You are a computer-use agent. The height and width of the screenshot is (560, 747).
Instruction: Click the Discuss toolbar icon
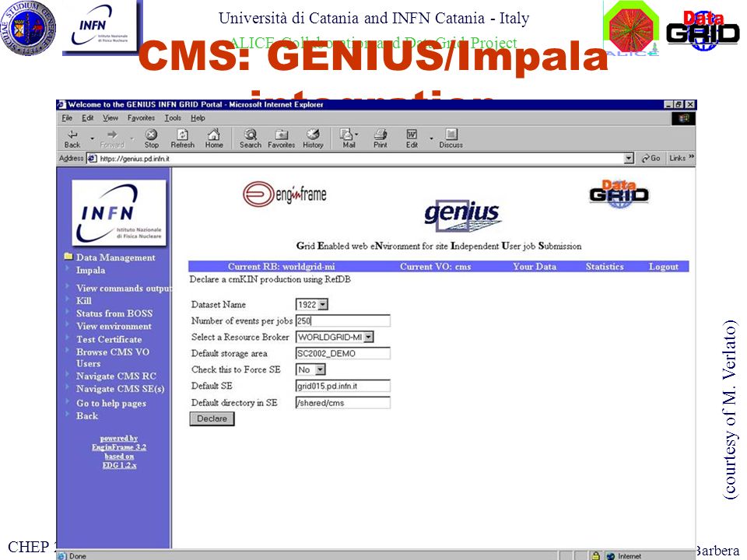(451, 138)
